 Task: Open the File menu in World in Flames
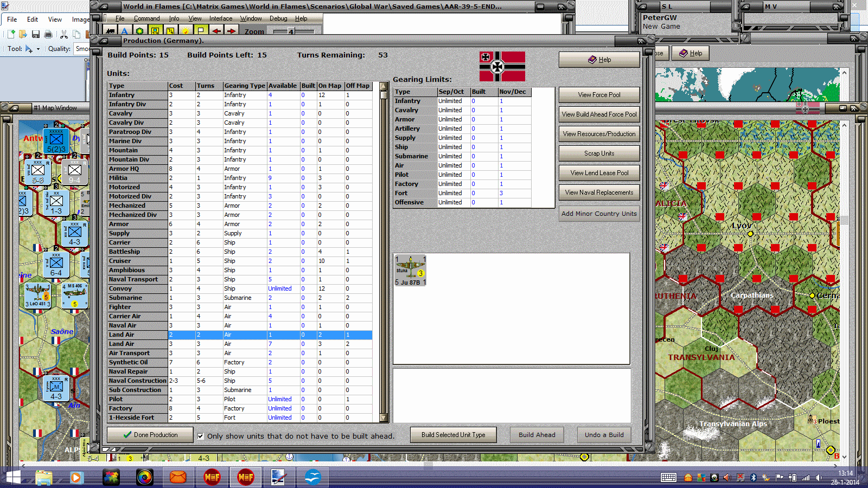click(120, 18)
